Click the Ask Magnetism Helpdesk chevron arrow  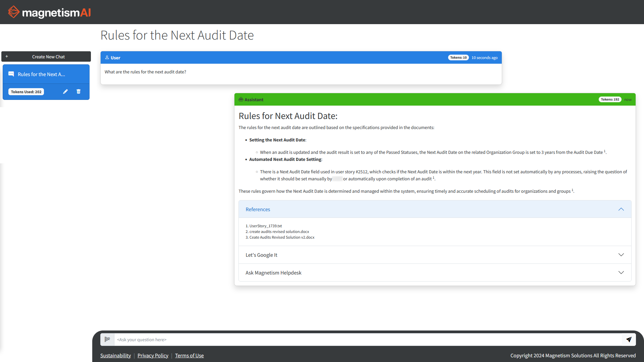point(621,273)
